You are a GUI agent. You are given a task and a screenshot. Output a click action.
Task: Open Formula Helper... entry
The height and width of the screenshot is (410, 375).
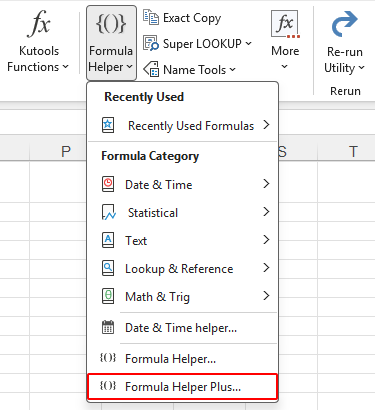[x=182, y=359]
